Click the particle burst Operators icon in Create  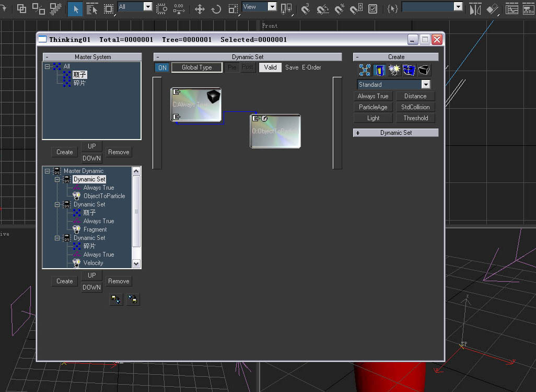point(394,70)
